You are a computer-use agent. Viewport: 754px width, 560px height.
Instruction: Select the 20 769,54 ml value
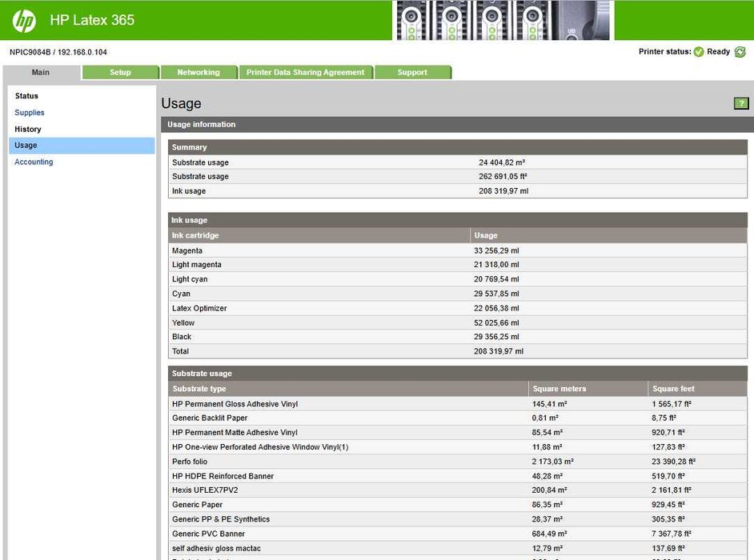pyautogui.click(x=496, y=279)
